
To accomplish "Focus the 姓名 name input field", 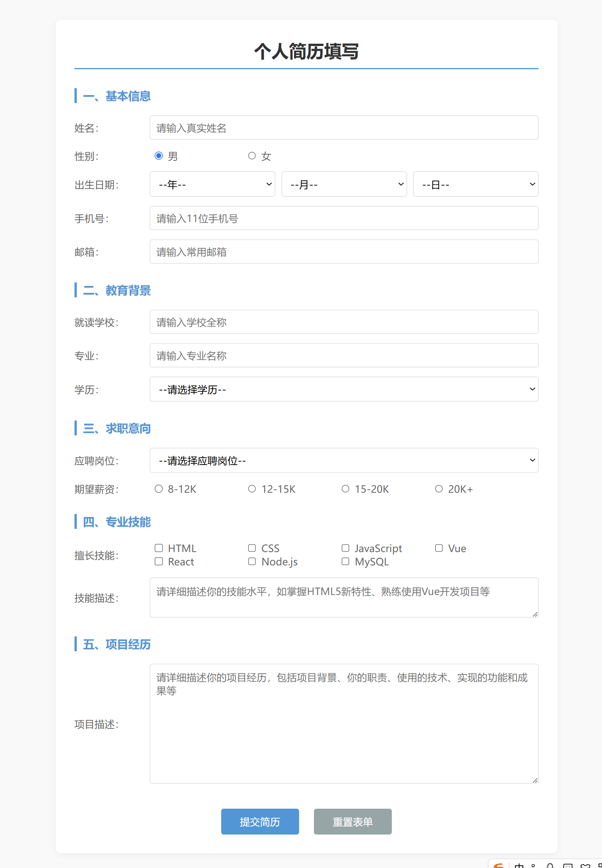I will click(344, 128).
